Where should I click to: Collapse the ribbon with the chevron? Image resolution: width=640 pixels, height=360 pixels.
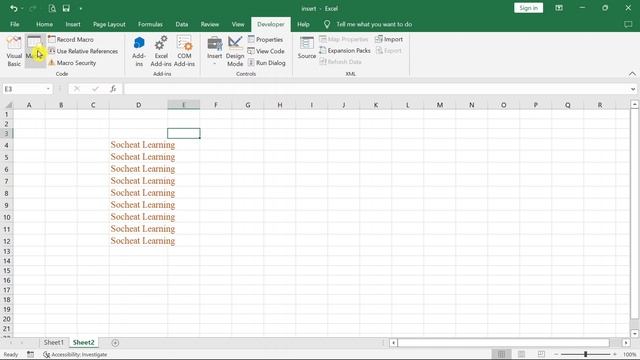click(632, 73)
